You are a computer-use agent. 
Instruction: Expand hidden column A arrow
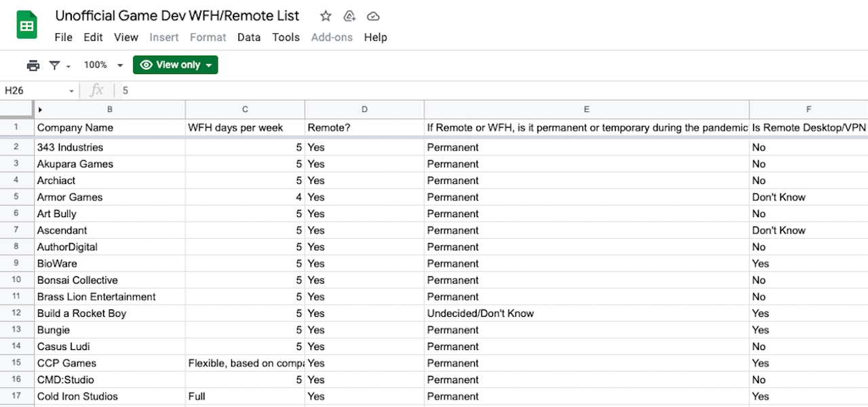pyautogui.click(x=40, y=109)
